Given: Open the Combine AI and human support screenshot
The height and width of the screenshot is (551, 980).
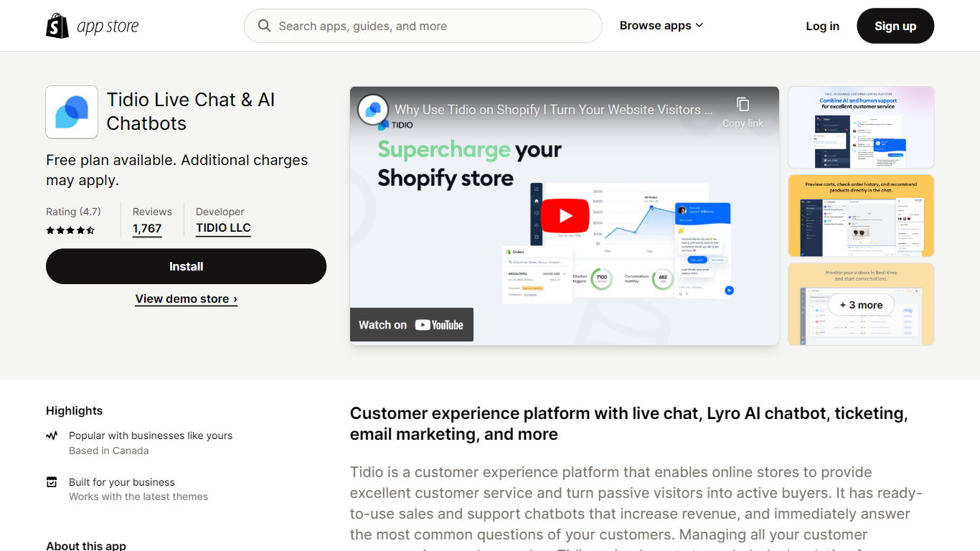Looking at the screenshot, I should [x=861, y=128].
